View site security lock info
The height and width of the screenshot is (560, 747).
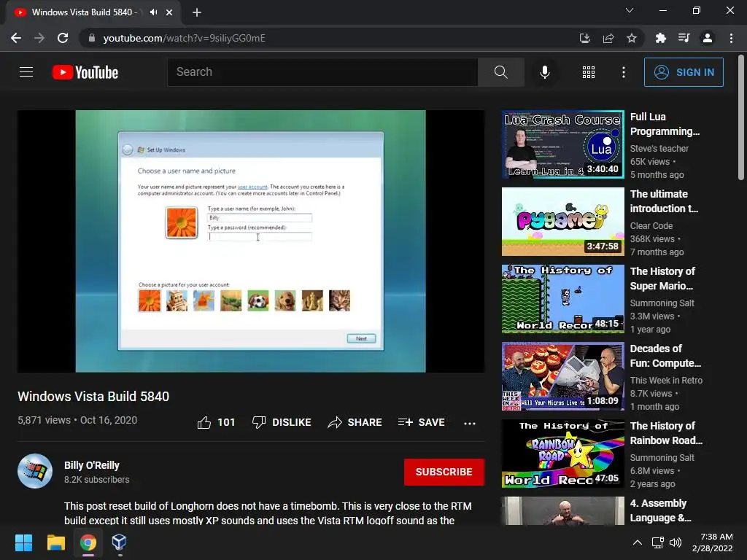point(91,38)
